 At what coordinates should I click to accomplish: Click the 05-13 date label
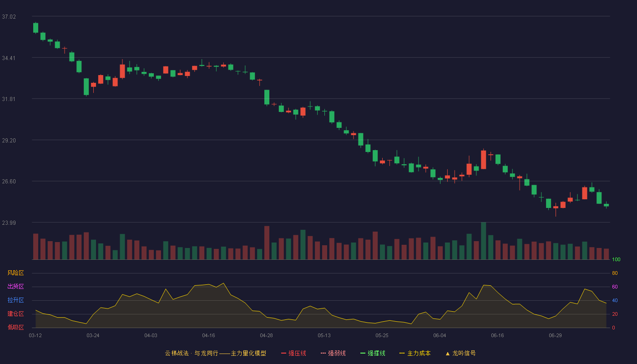(x=324, y=335)
